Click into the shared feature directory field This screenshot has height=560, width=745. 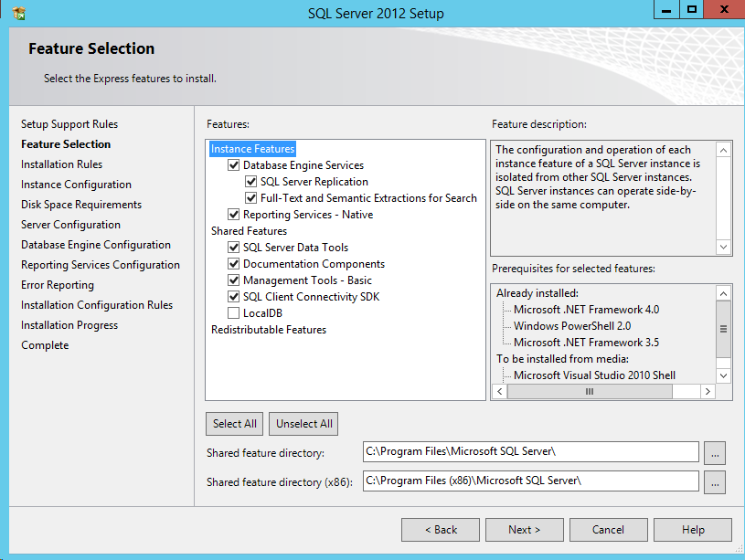(x=530, y=451)
